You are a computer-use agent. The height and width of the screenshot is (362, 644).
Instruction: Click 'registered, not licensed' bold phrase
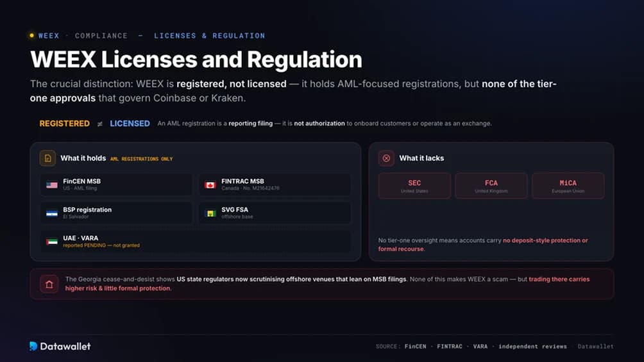click(x=231, y=84)
